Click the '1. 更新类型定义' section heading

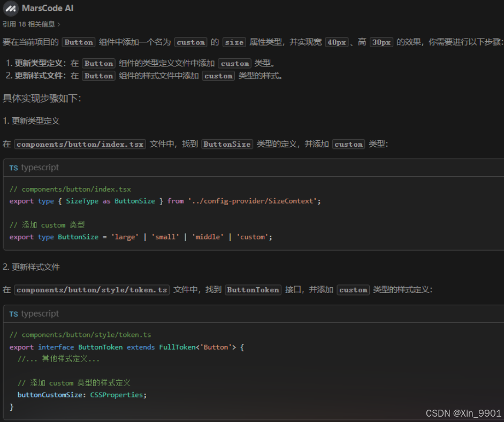pyautogui.click(x=31, y=121)
